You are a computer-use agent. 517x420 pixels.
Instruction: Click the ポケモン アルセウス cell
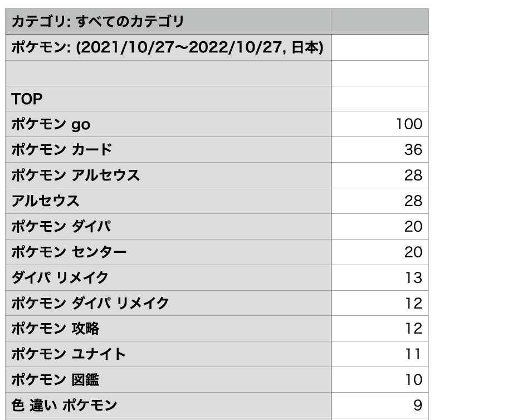coord(167,175)
